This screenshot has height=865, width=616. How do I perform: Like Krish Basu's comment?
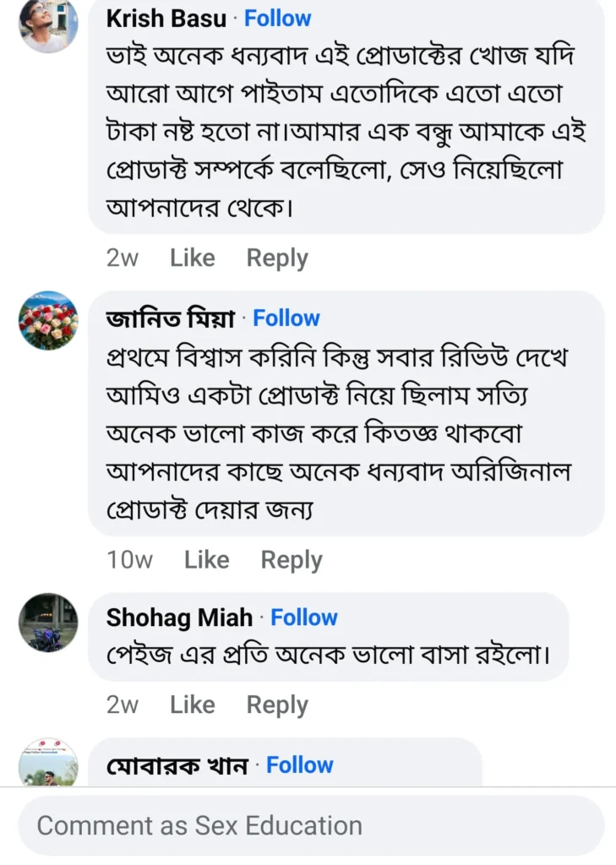pyautogui.click(x=193, y=258)
